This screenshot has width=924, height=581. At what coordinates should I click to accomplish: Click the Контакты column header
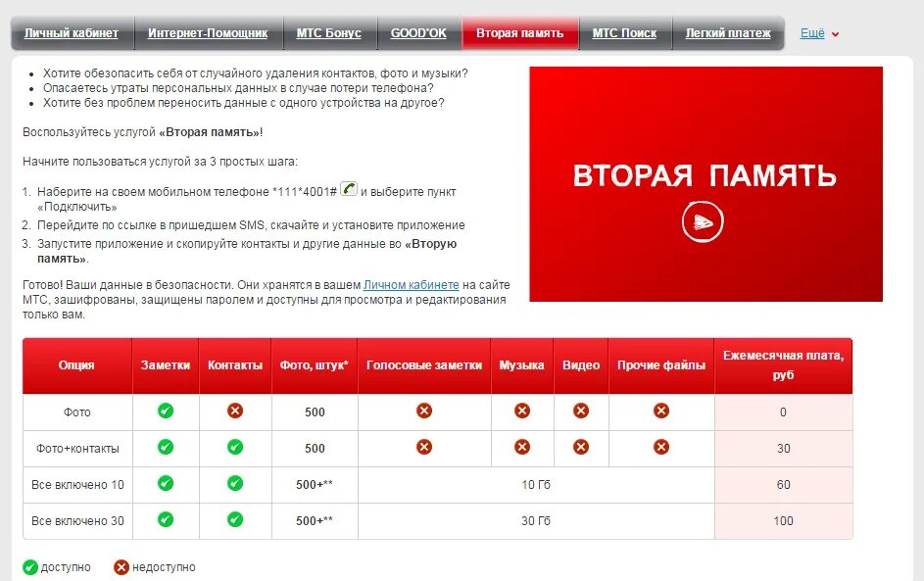coord(235,365)
